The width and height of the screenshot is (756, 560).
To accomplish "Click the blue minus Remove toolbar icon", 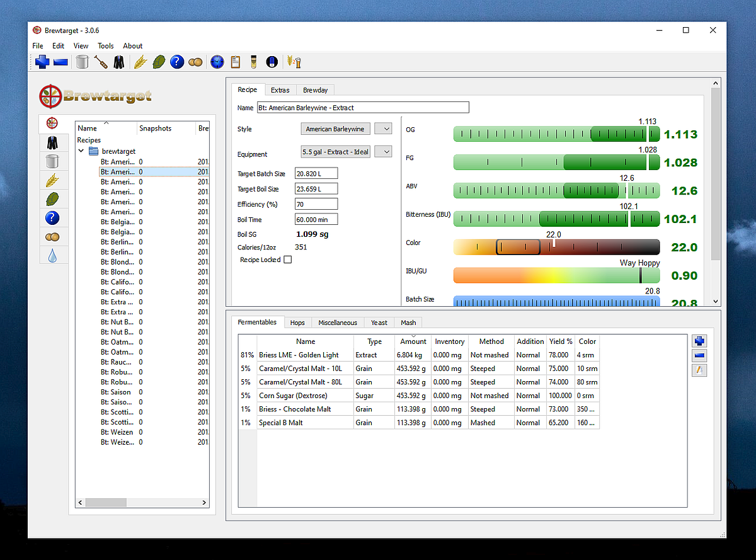I will pos(60,62).
